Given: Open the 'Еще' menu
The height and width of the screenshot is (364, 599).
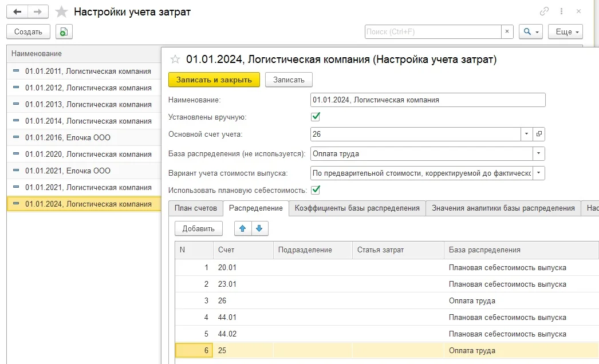Looking at the screenshot, I should coord(565,32).
